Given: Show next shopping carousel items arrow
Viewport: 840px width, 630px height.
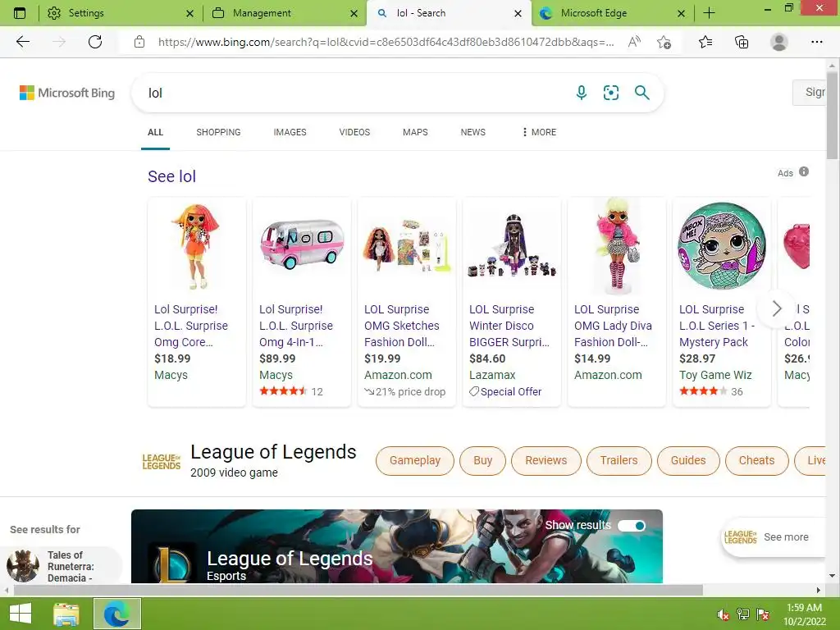Looking at the screenshot, I should coord(777,308).
